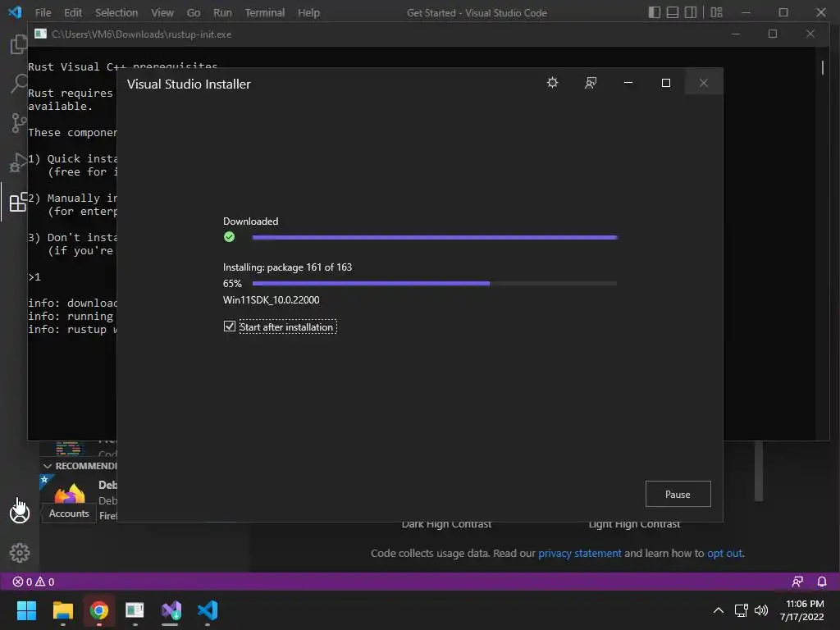Open the Help menu

[308, 12]
